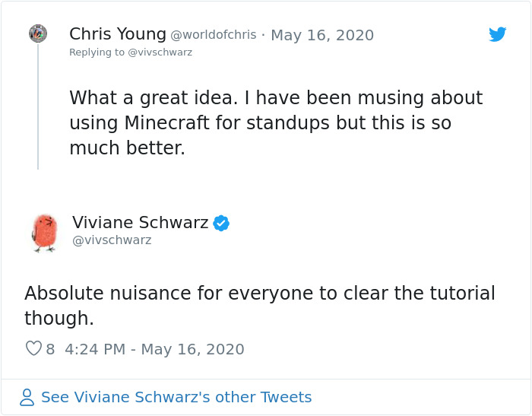Open the @vivschwarz link in Replying to
The image size is (532, 416).
(160, 52)
